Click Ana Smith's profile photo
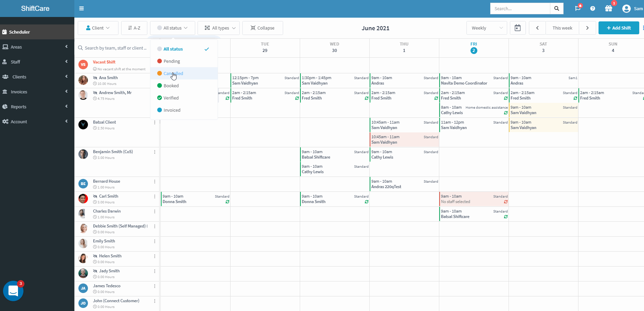This screenshot has width=644, height=311. click(x=83, y=80)
